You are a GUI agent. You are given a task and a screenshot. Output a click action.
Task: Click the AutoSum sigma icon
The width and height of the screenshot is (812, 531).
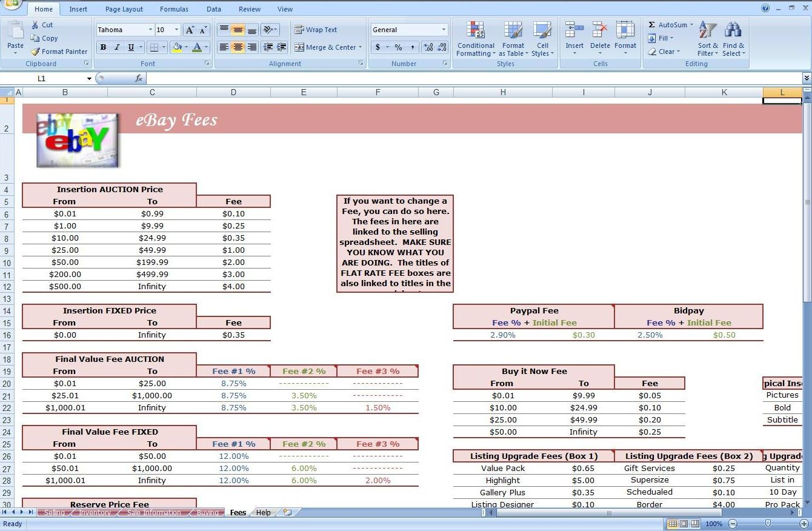652,25
